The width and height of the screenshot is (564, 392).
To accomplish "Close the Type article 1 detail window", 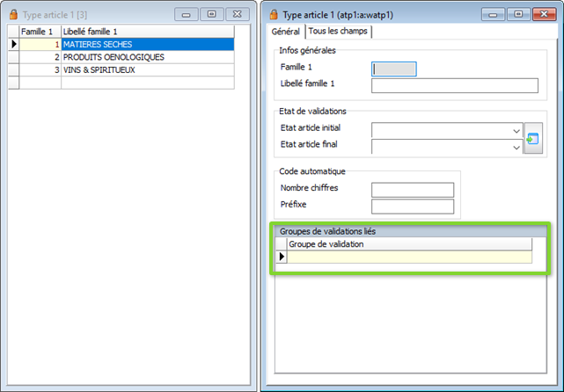I will point(544,14).
